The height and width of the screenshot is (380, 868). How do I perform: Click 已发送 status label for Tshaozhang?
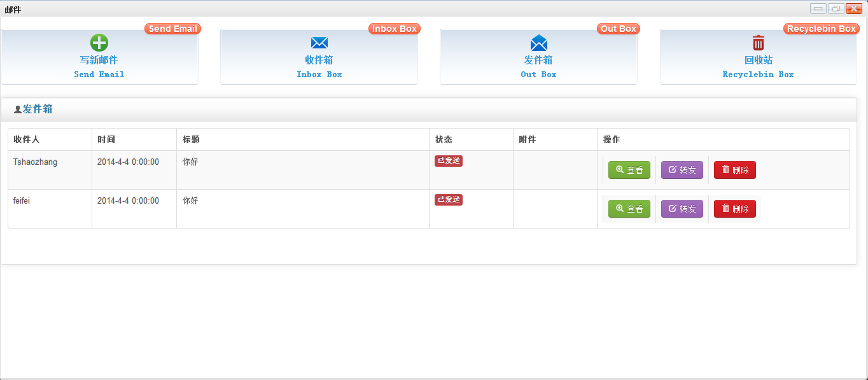pos(449,161)
